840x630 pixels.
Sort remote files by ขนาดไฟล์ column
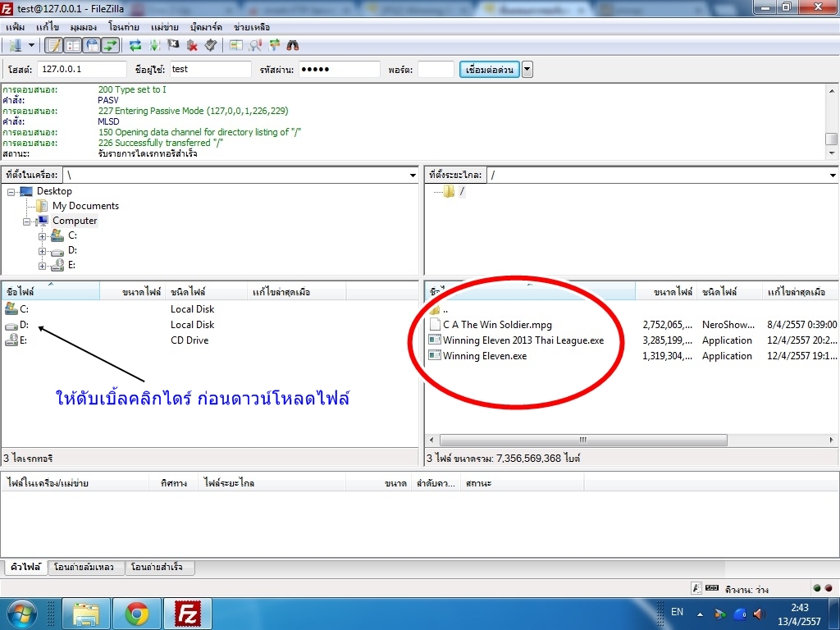click(x=666, y=292)
